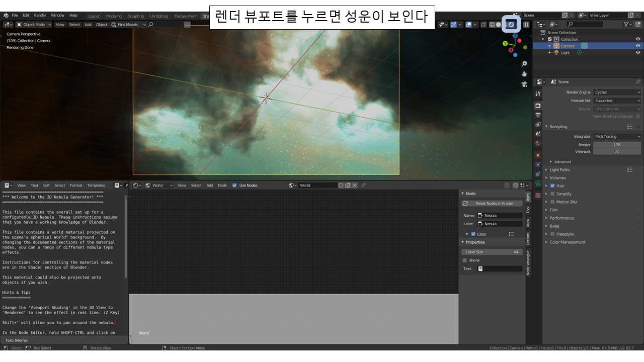This screenshot has height=362, width=644.
Task: Click the Y axis navigation gizmo
Action: pos(506,43)
